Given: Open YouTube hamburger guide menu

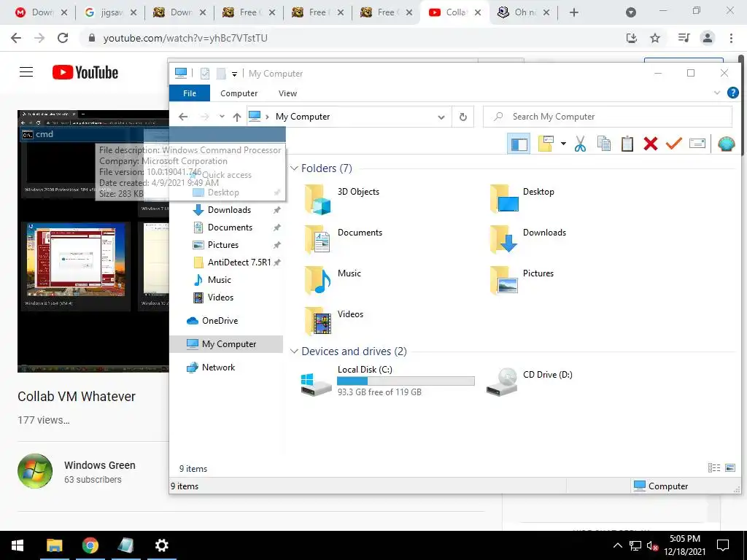Looking at the screenshot, I should (26, 72).
